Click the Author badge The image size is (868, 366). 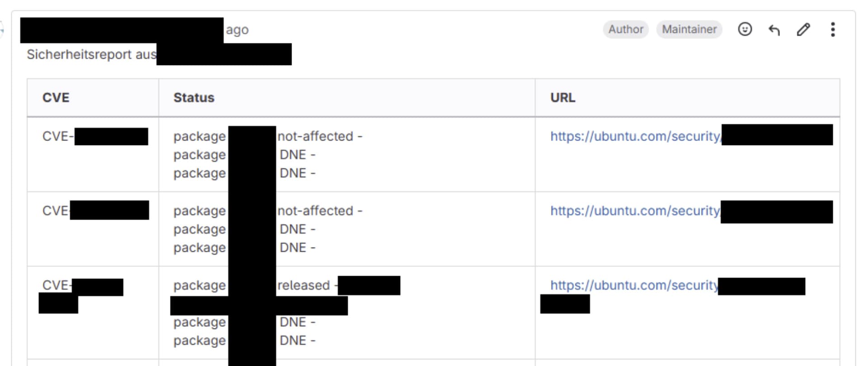pos(626,29)
